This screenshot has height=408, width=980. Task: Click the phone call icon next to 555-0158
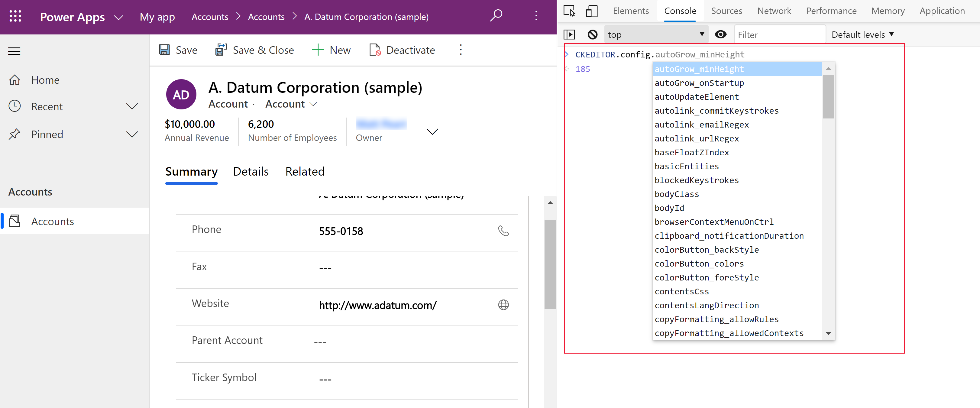tap(504, 231)
